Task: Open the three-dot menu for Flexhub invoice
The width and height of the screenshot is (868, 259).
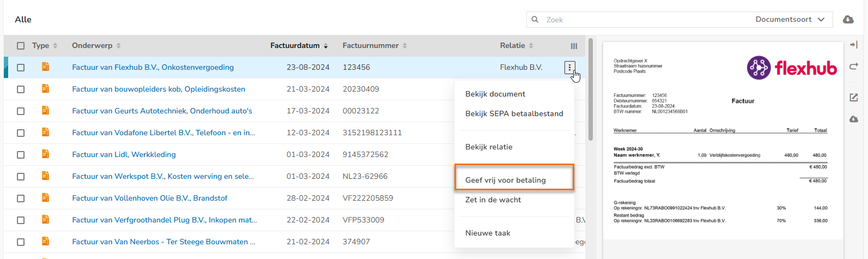Action: [x=569, y=68]
